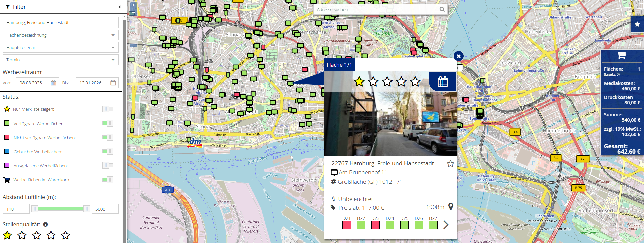Open the shopping cart panel icon
This screenshot has width=644, height=243.
621,56
